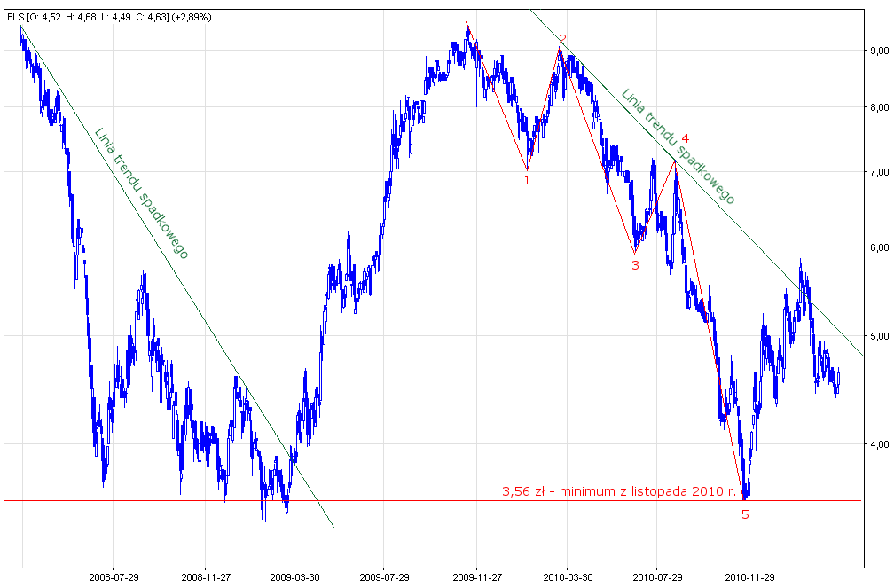Image resolution: width=894 pixels, height=588 pixels.
Task: Click the right 'Linia trendu spadkowego' label
Action: click(678, 146)
